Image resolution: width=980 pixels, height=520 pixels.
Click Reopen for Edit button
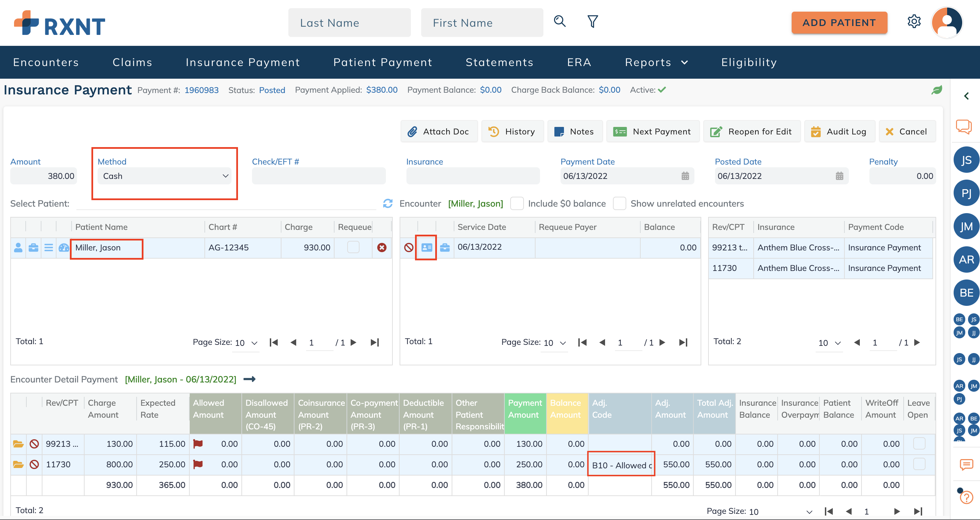(752, 131)
